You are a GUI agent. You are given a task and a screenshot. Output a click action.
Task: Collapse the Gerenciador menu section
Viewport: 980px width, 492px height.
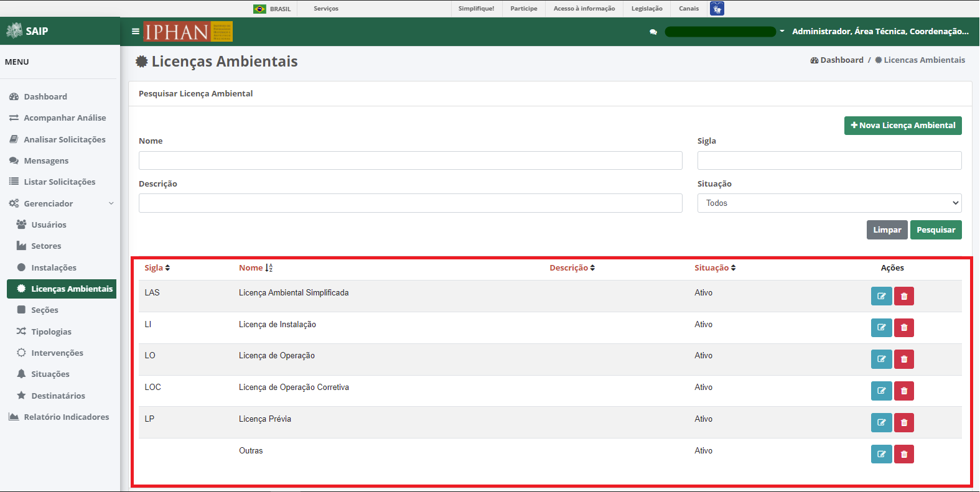click(x=62, y=203)
